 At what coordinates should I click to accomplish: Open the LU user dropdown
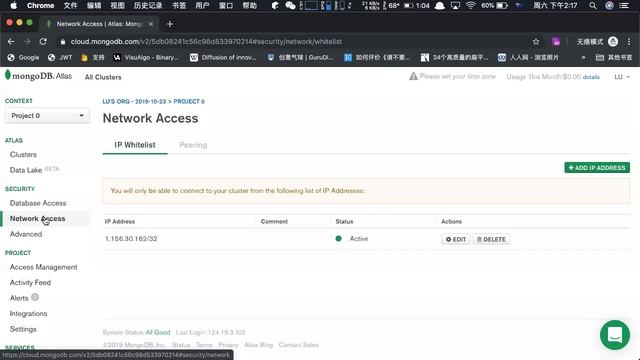click(x=622, y=77)
